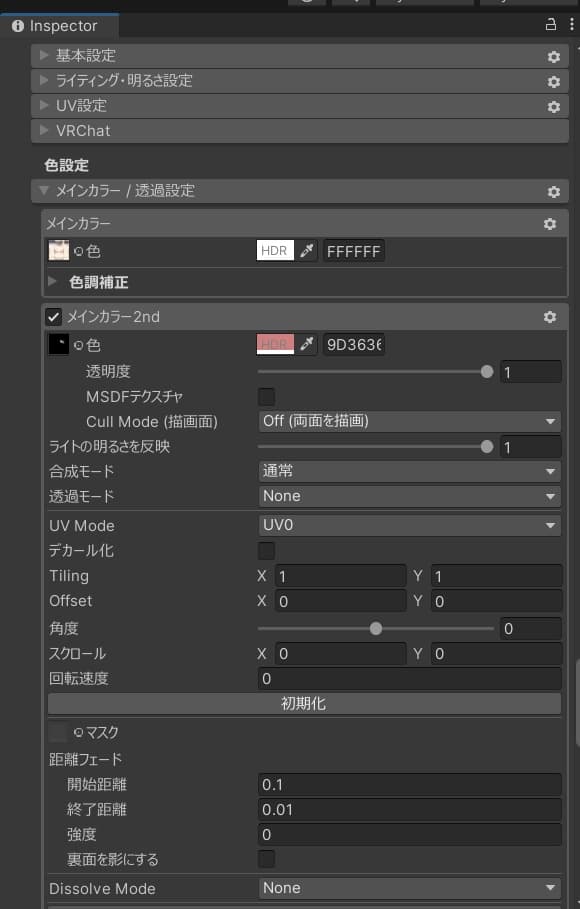Adjust the ライトの明るさを反映 slider
The width and height of the screenshot is (580, 909).
(375, 446)
